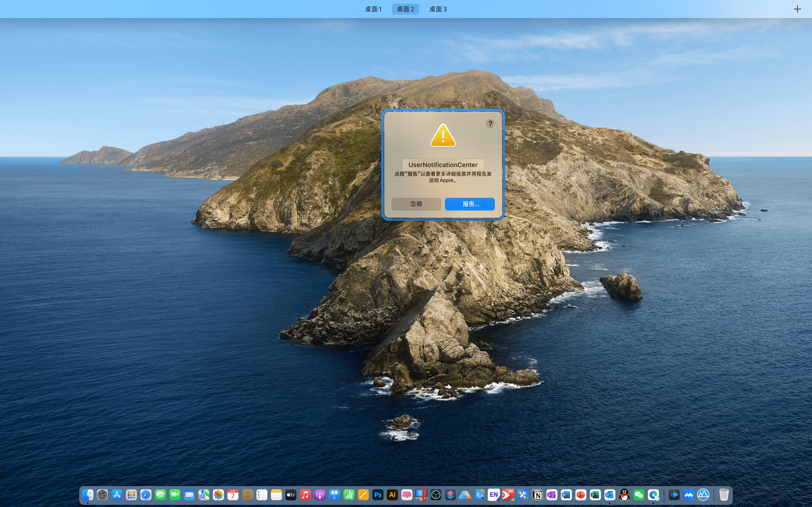Image resolution: width=812 pixels, height=507 pixels.
Task: Launch OBS Studio from the Dock
Action: (436, 495)
